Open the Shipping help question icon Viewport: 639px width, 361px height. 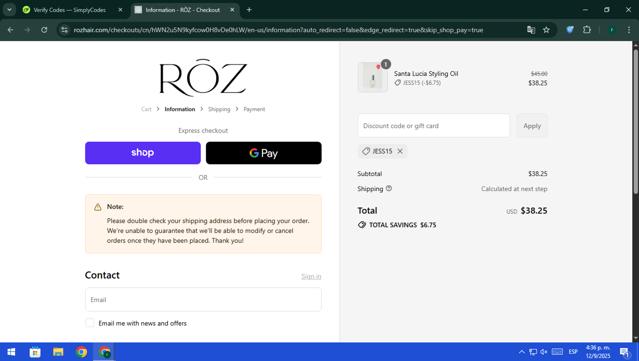[389, 188]
